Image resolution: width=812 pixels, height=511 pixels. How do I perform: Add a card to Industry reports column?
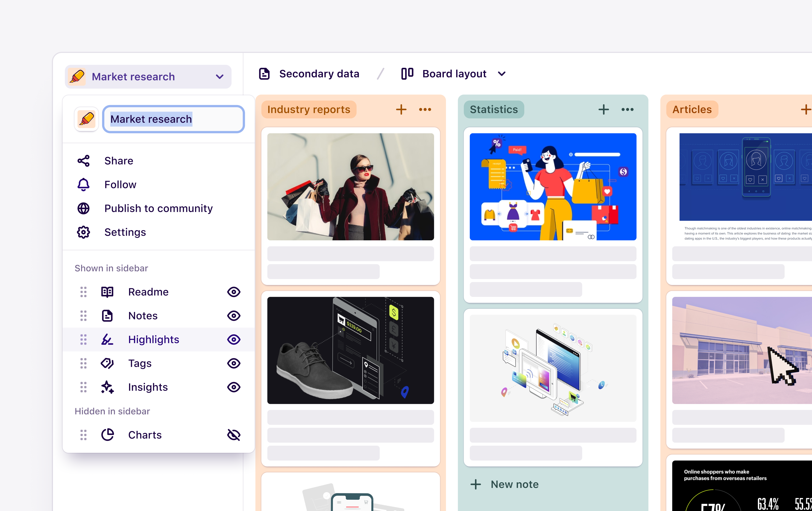coord(401,109)
